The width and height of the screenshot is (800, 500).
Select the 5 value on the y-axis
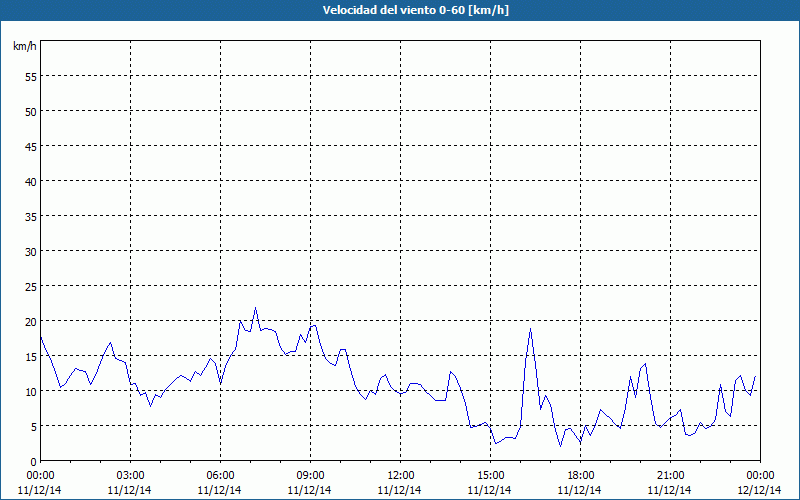click(34, 427)
